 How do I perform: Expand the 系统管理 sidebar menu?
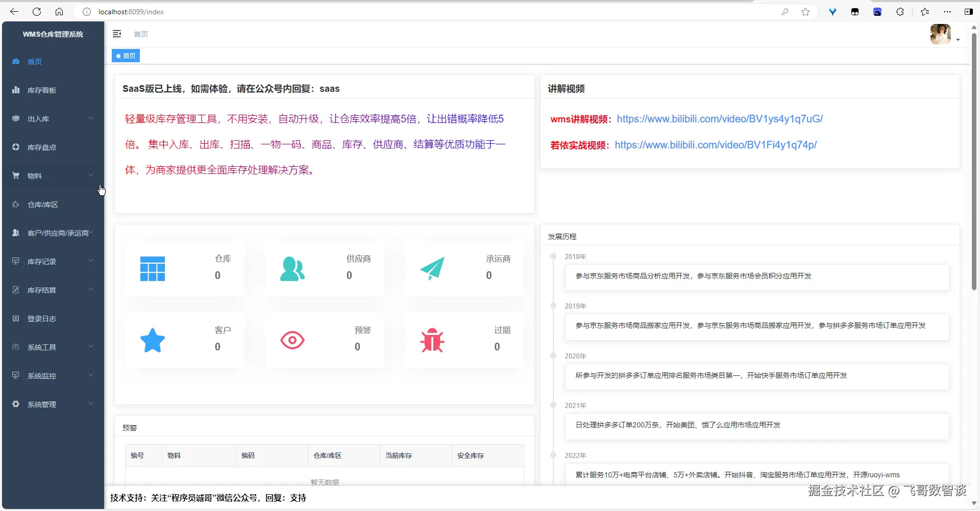pos(53,404)
